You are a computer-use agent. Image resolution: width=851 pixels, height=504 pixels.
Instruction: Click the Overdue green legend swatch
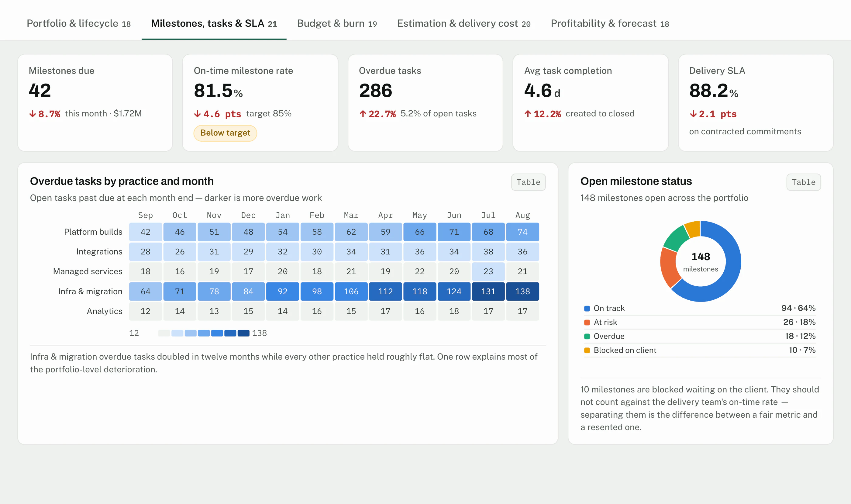tap(587, 336)
